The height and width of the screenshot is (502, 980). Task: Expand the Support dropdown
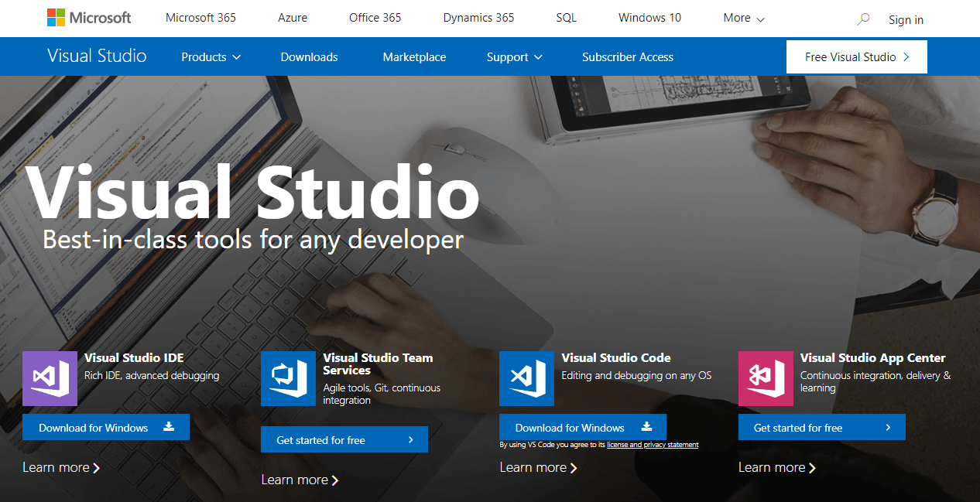515,57
